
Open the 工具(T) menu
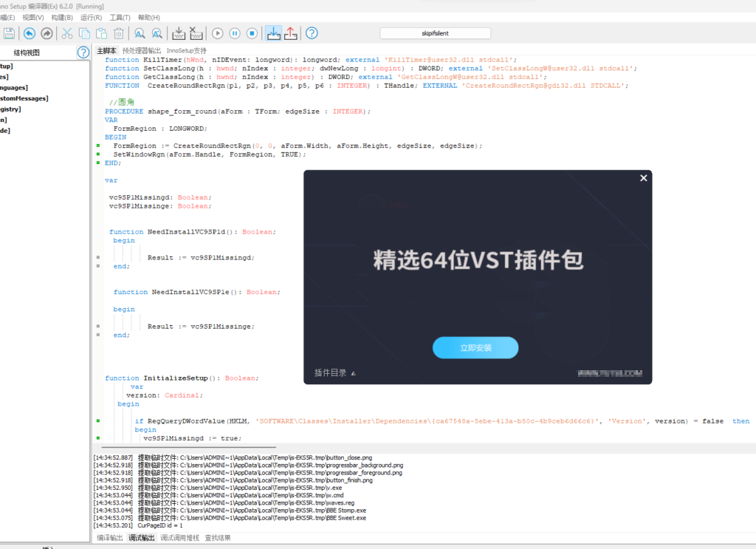[x=120, y=17]
